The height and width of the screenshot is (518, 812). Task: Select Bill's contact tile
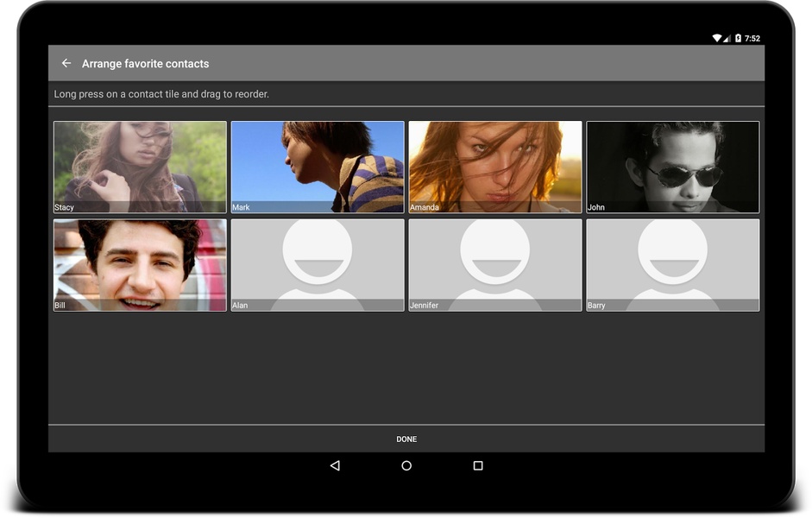tap(140, 265)
